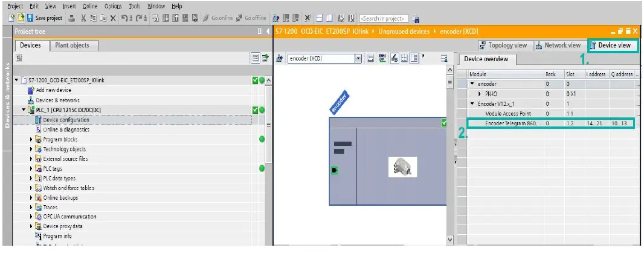Collapse the Encoder V12.x_1 module row
This screenshot has height=256, width=644.
pyautogui.click(x=472, y=103)
